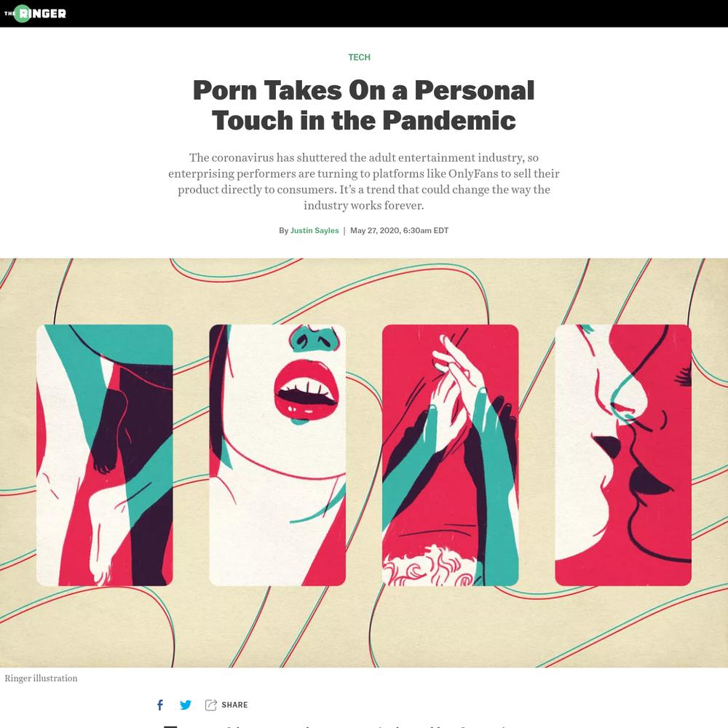
Task: Click the illustration panel with red lips
Action: pyautogui.click(x=277, y=455)
